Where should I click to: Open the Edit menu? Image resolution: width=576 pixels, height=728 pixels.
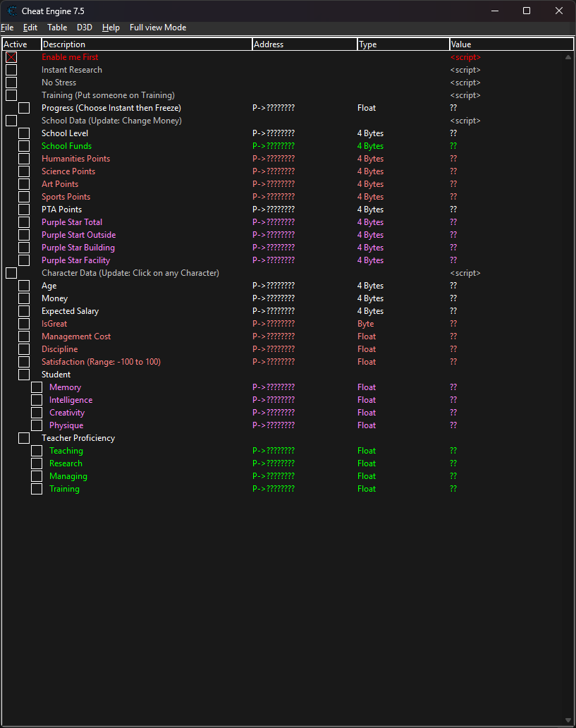30,28
